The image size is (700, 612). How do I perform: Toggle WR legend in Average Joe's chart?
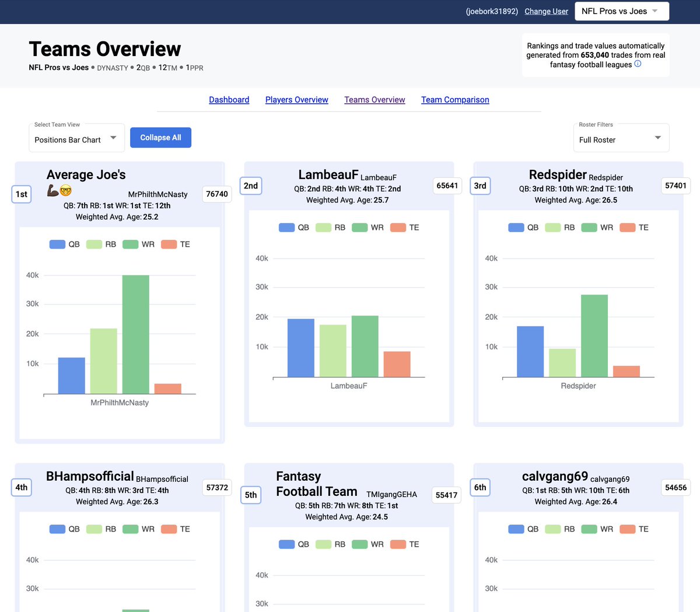click(139, 244)
